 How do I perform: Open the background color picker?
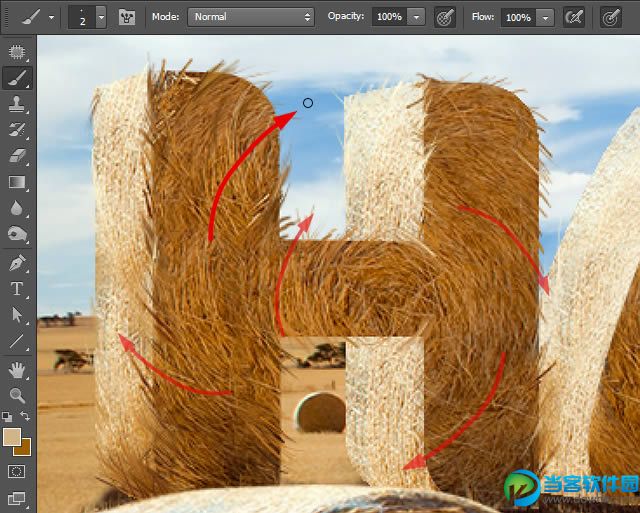[24, 450]
